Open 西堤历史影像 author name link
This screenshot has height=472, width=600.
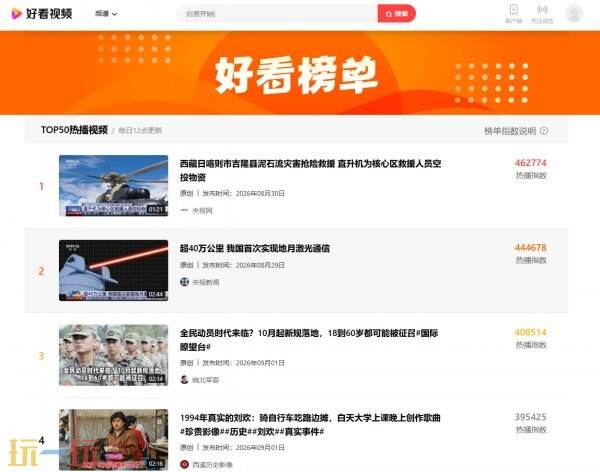click(x=212, y=465)
